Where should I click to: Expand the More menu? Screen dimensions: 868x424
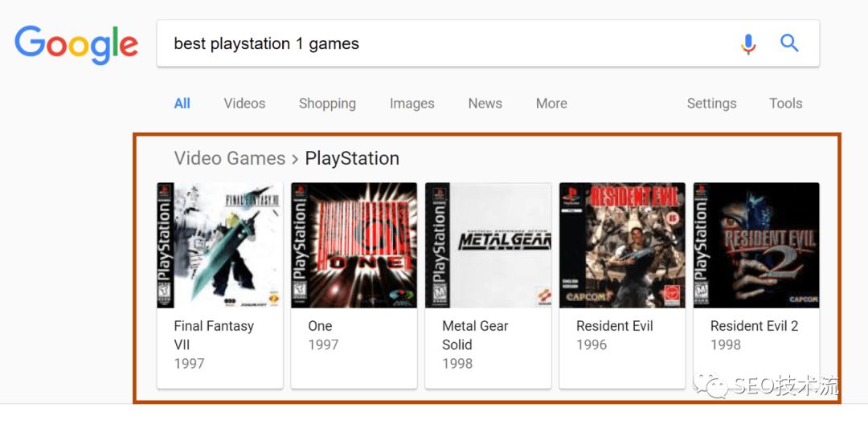click(551, 104)
